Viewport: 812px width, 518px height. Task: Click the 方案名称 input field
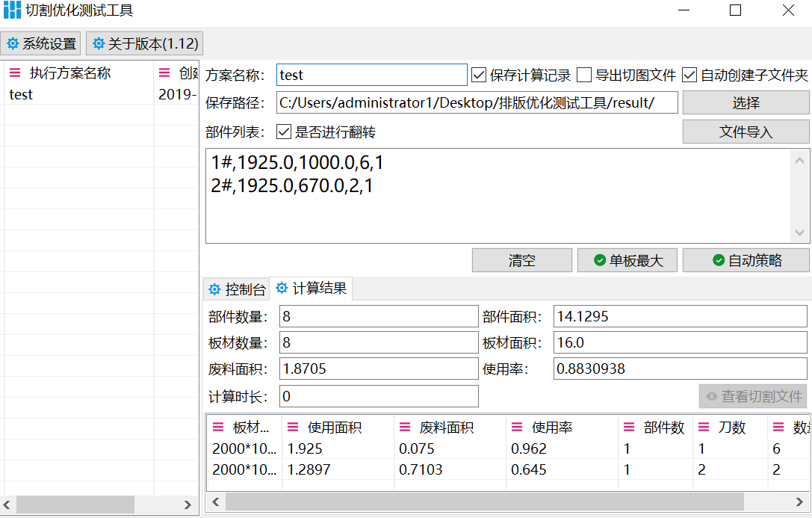click(371, 75)
